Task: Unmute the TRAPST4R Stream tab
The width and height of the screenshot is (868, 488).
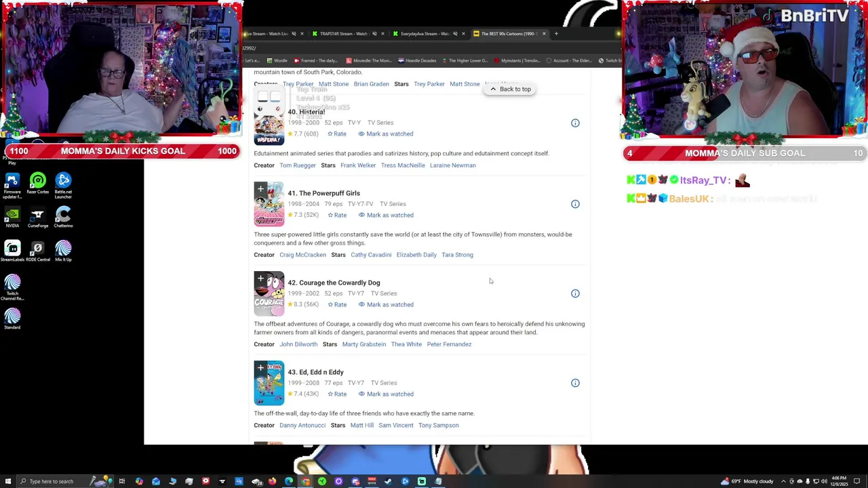Action: point(374,33)
